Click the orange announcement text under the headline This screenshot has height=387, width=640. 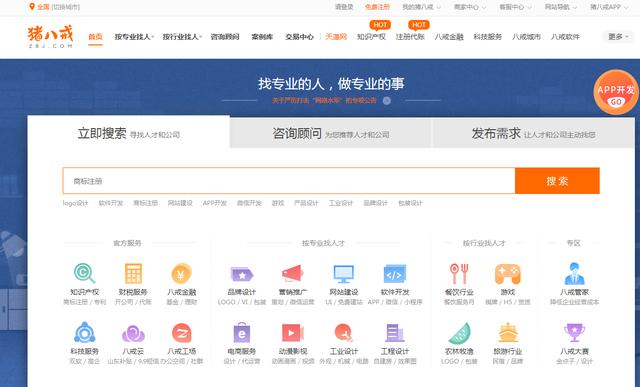pos(324,100)
